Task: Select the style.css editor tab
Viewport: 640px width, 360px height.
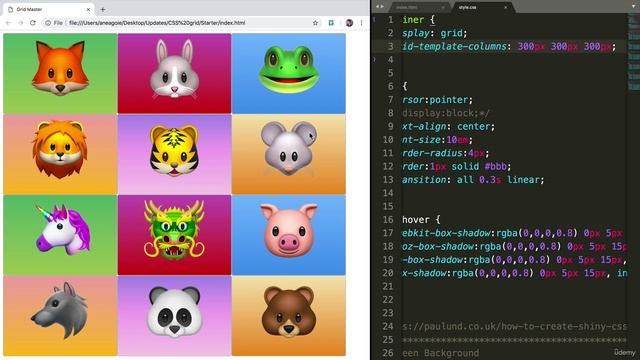Action: [x=482, y=7]
